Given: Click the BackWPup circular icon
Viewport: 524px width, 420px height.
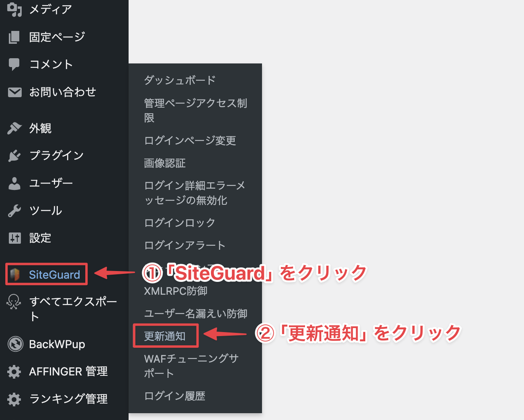Looking at the screenshot, I should (16, 344).
